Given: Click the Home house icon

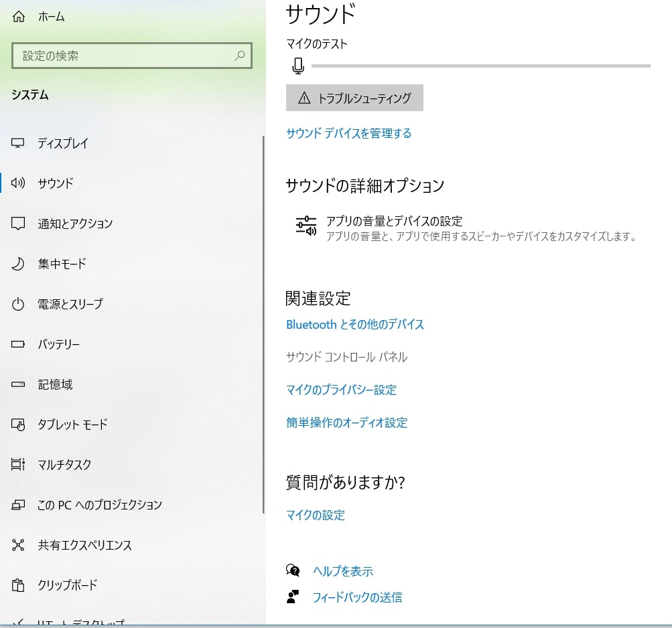Looking at the screenshot, I should (19, 17).
